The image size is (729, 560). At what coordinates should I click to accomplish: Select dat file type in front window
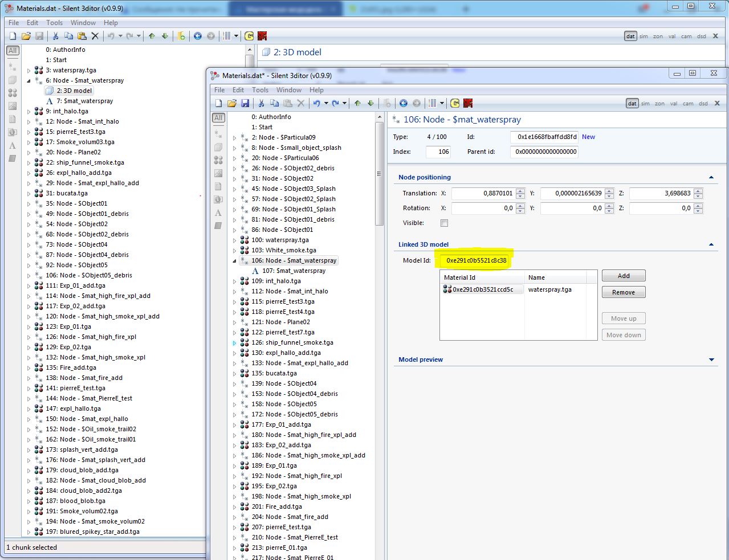pos(632,104)
